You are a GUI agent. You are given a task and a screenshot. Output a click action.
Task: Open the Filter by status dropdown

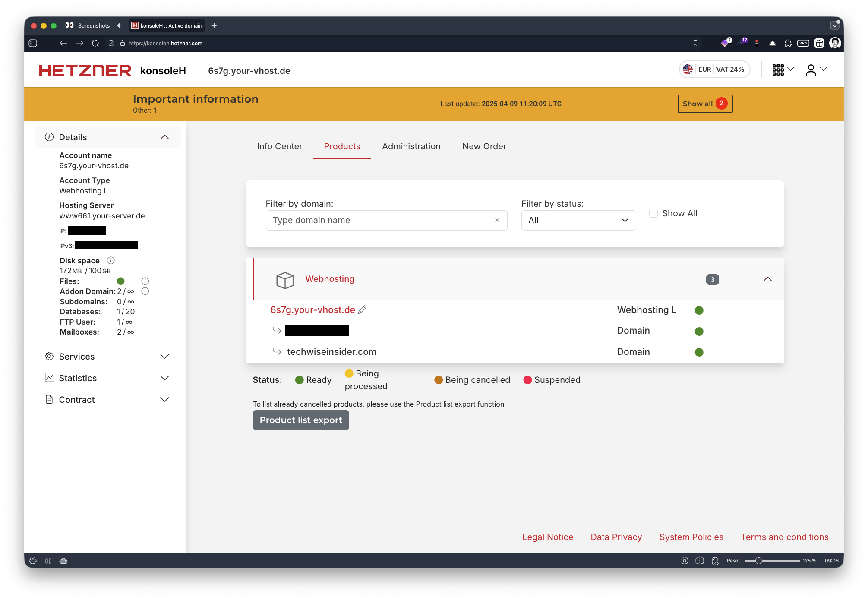(x=578, y=220)
